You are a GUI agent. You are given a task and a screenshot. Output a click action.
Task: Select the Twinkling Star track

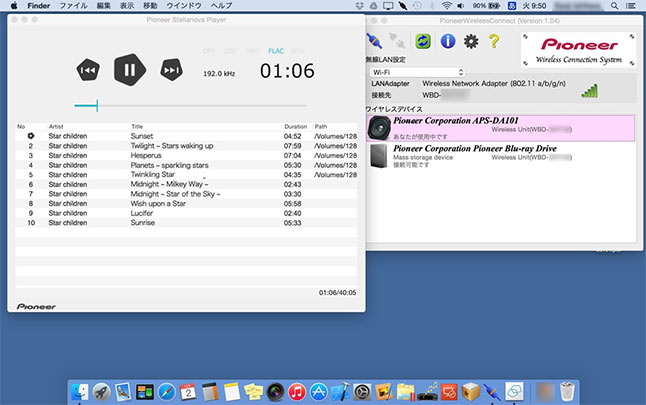click(x=186, y=175)
